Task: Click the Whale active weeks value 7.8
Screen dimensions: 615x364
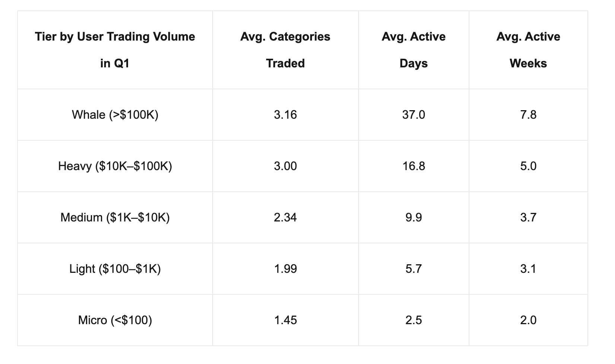Action: 528,115
